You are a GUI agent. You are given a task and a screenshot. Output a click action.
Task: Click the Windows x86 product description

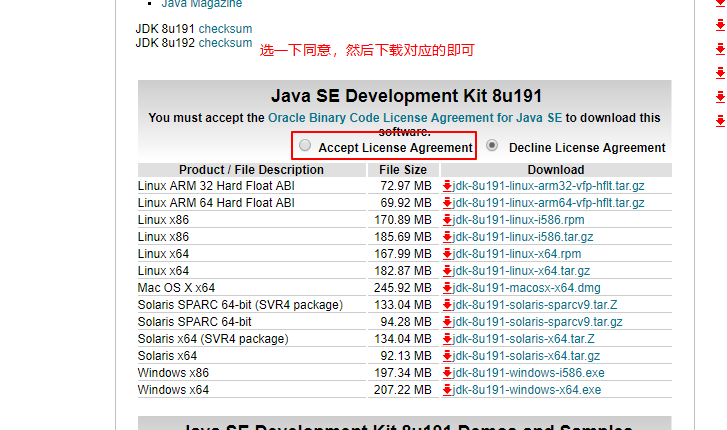click(x=173, y=373)
